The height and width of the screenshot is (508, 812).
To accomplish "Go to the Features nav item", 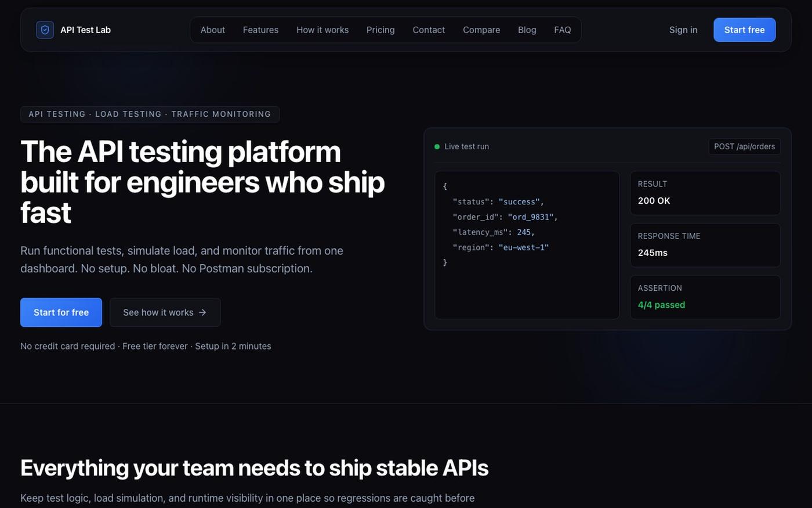I will [260, 30].
